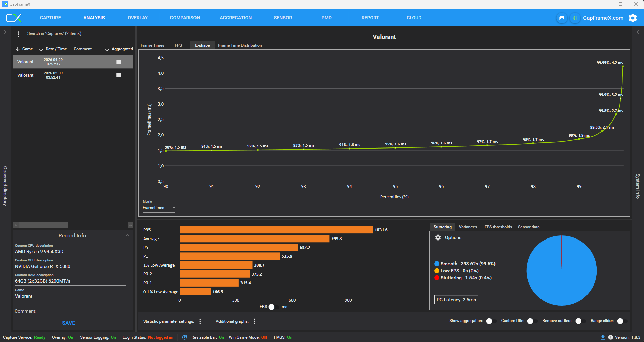
Task: Select the L-shape graph tab
Action: [x=203, y=45]
